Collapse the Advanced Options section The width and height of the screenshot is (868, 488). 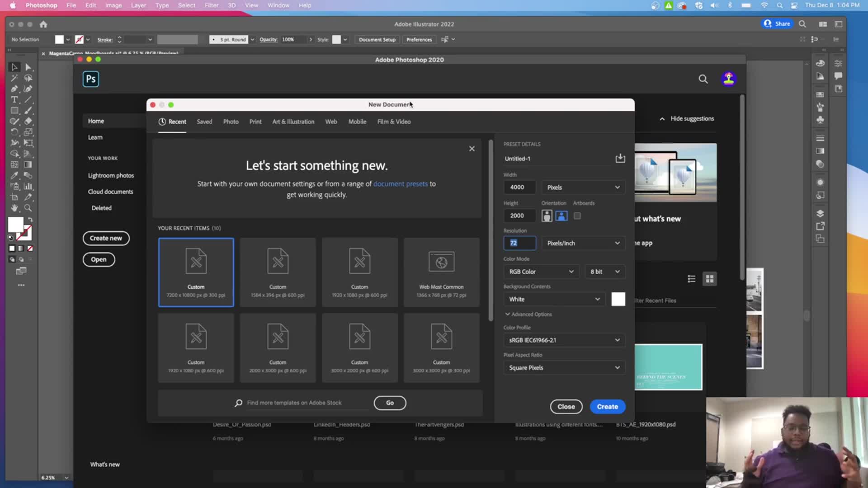[x=528, y=314]
